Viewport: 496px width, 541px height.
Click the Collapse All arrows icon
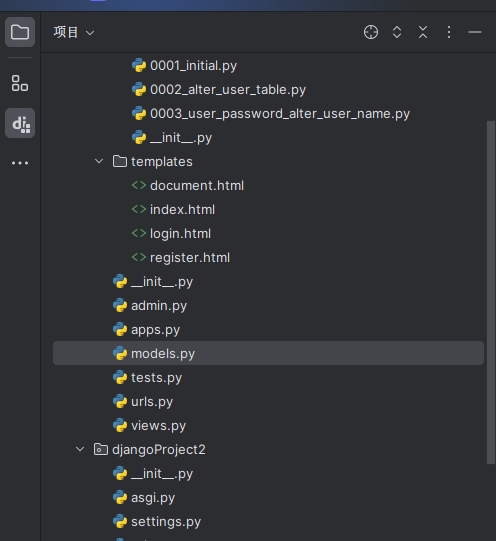tap(423, 32)
